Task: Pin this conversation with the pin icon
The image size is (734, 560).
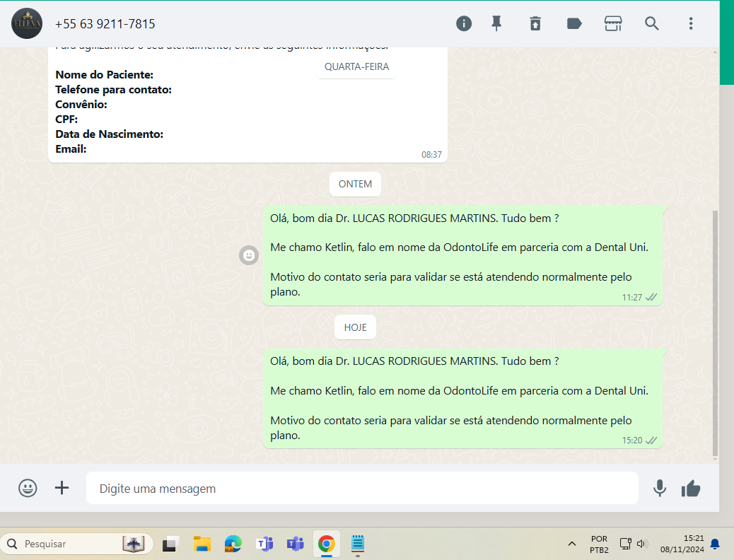Action: [x=496, y=23]
